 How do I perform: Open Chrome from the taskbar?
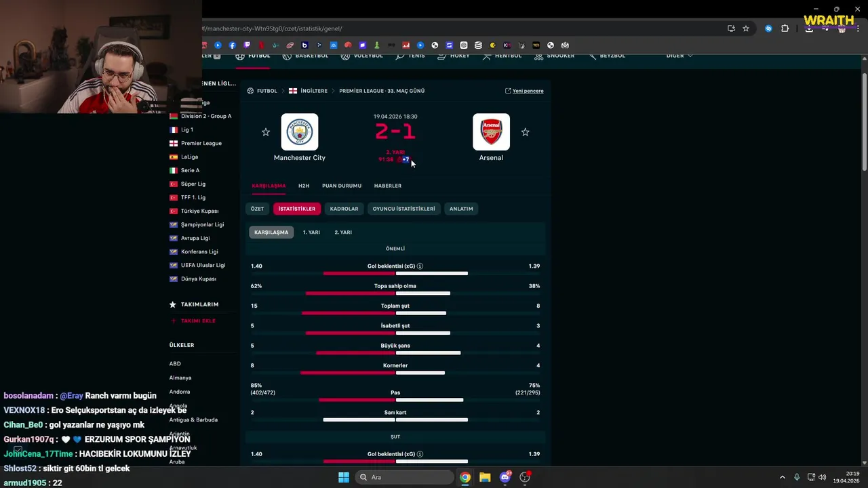coord(465,477)
